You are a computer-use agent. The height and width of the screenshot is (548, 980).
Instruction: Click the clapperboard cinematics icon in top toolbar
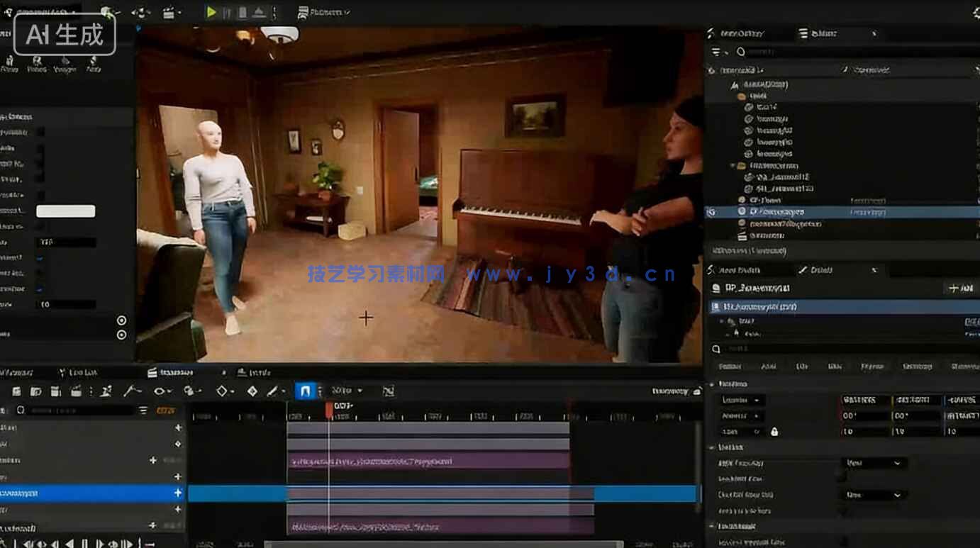169,12
